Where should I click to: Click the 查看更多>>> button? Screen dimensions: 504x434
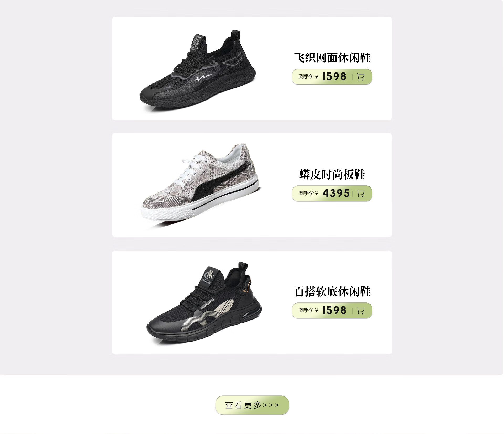[x=252, y=405]
